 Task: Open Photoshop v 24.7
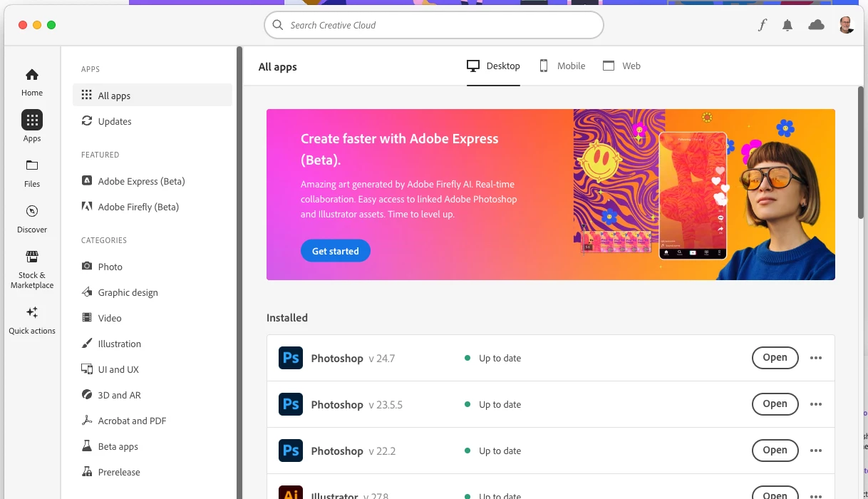pyautogui.click(x=775, y=358)
